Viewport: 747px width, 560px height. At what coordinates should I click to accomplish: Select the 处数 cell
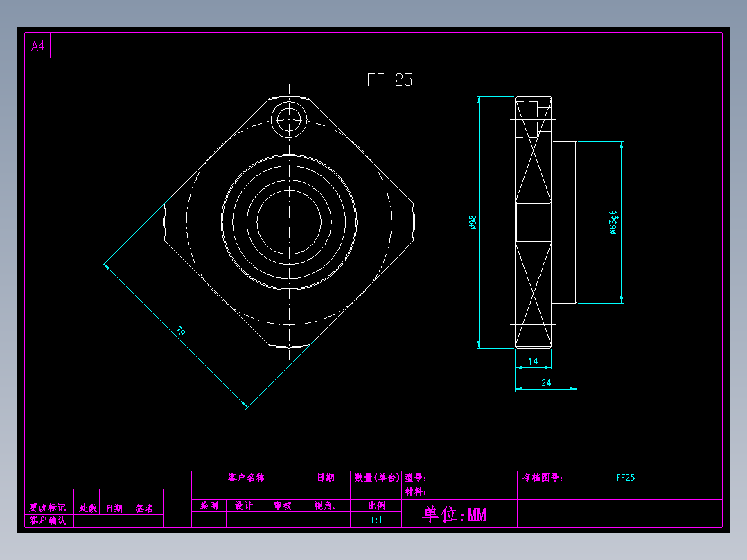pos(87,508)
